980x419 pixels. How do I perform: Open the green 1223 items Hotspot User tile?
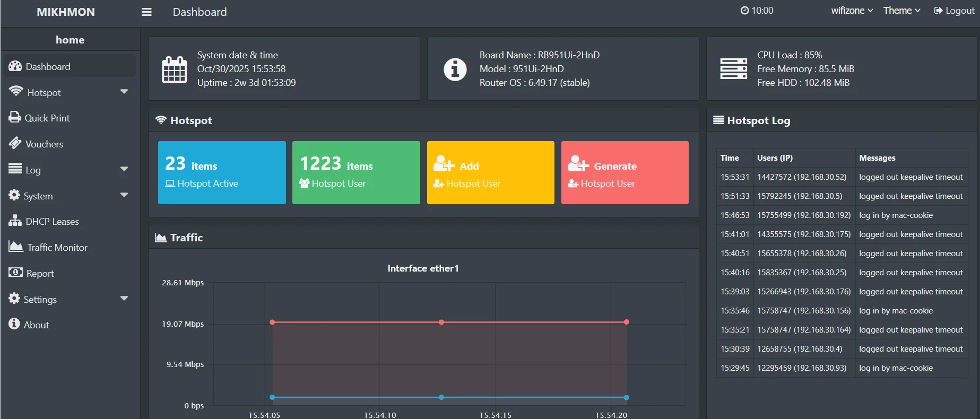356,172
